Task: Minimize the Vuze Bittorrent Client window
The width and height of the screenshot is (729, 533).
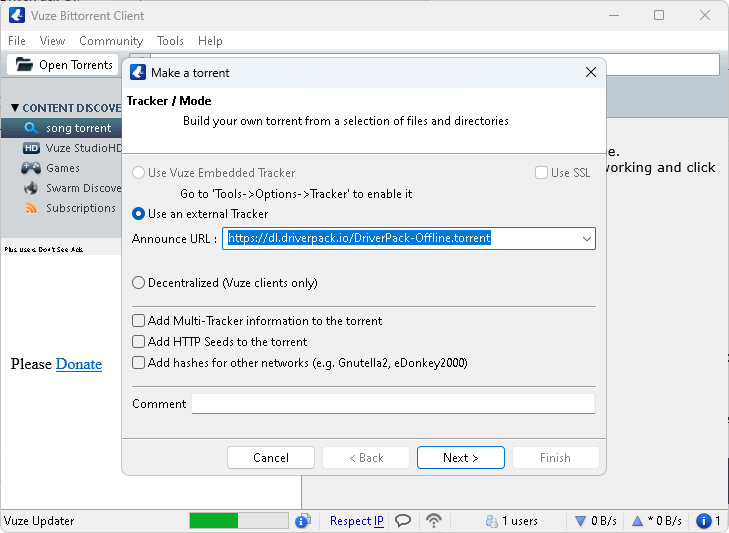Action: pyautogui.click(x=614, y=15)
